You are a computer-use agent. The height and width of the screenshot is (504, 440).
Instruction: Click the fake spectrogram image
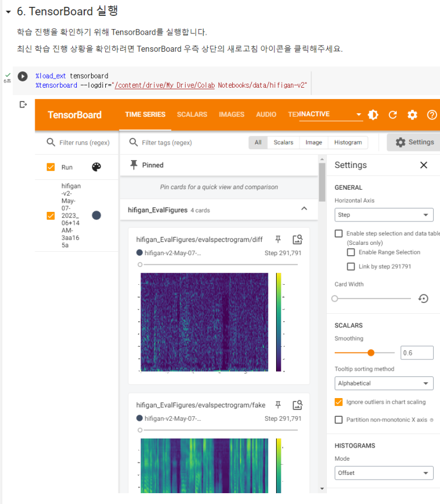(204, 466)
